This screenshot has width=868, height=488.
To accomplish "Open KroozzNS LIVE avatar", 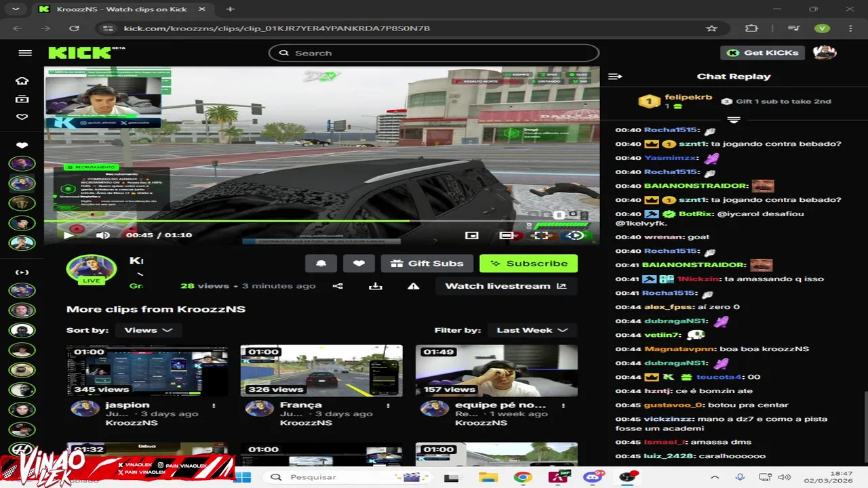I will [92, 270].
